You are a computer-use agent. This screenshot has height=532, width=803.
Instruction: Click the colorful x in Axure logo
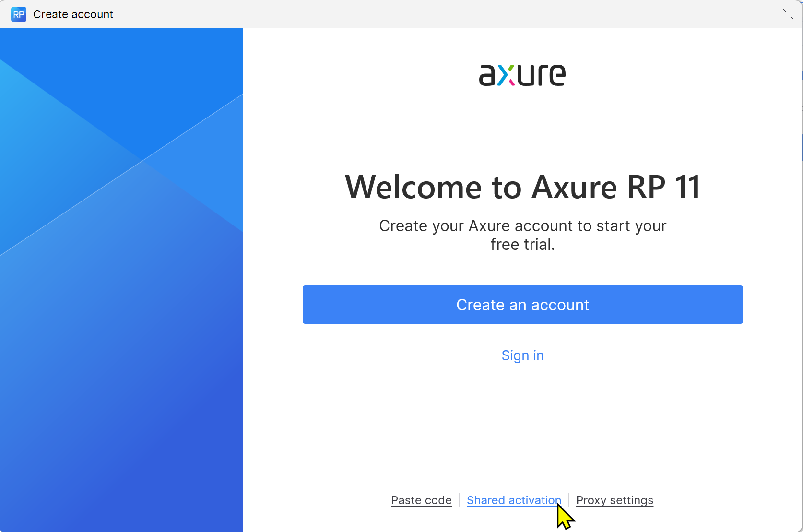(506, 76)
